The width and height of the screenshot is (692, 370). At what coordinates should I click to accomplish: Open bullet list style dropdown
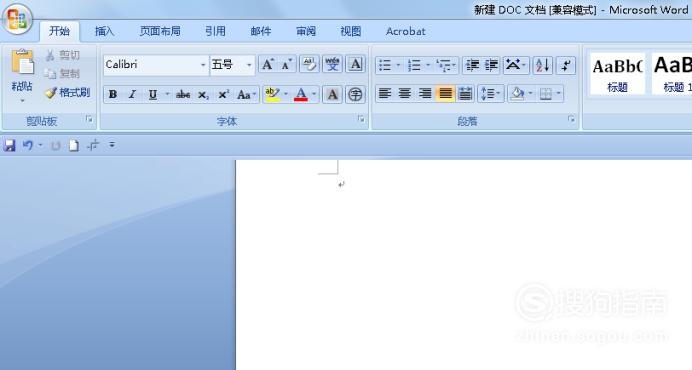tap(398, 65)
